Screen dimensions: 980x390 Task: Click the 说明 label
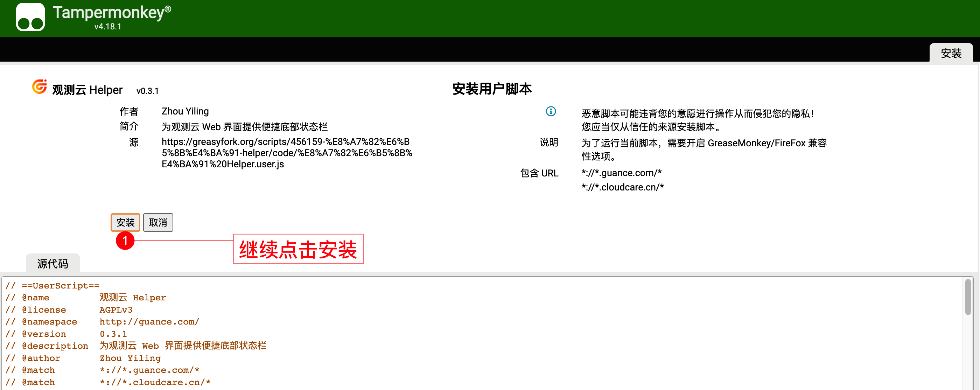point(548,142)
